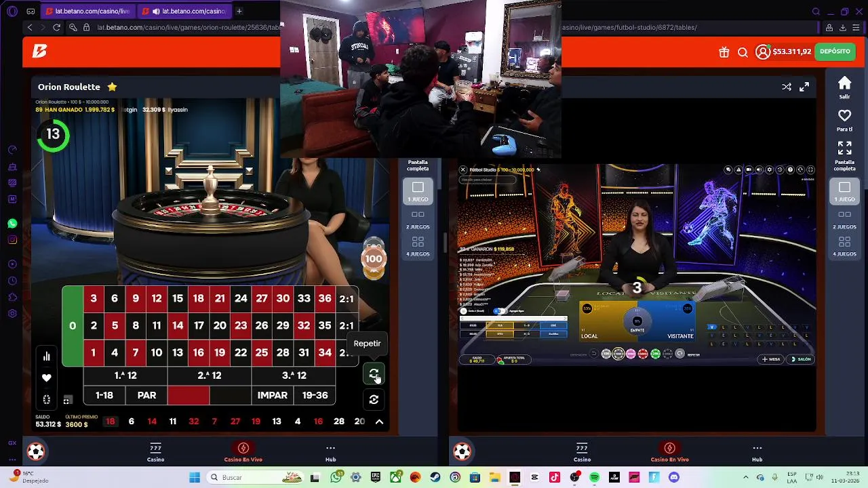This screenshot has height=488, width=868.
Task: Click the expand fullscreen arrows icon
Action: click(804, 87)
